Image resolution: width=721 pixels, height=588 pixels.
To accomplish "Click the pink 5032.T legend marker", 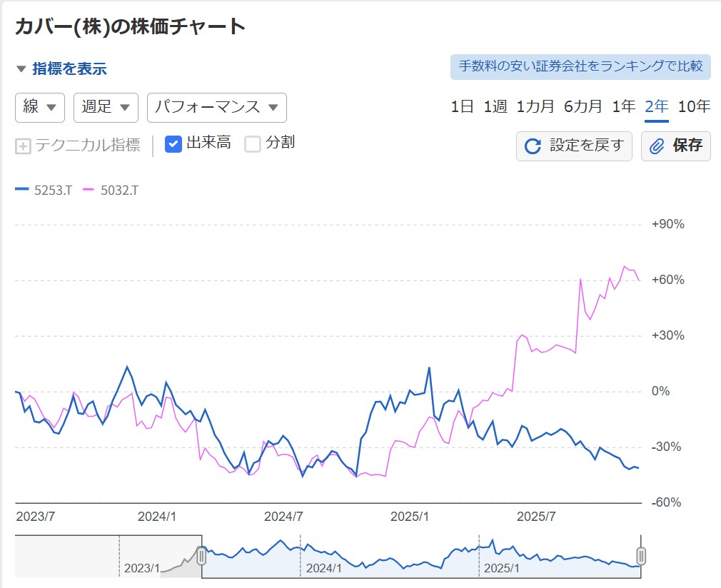I will click(89, 190).
